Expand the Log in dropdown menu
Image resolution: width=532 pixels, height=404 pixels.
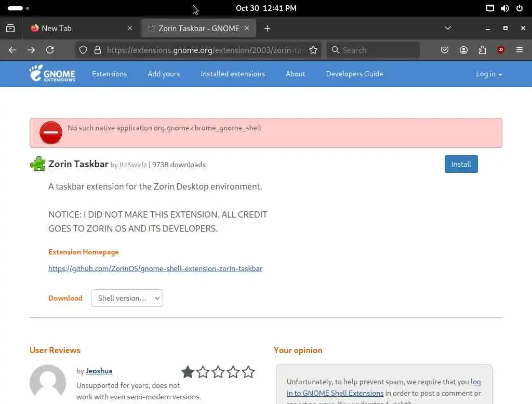coord(489,74)
